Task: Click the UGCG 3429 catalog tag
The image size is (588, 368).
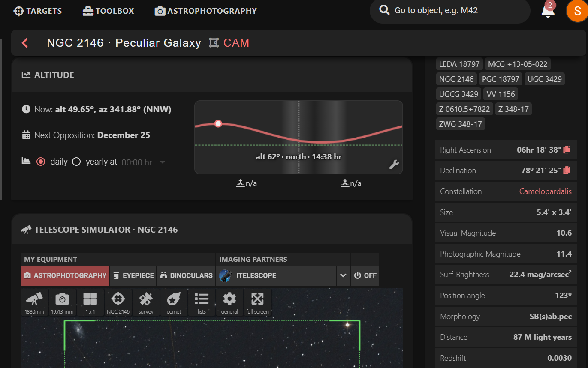Action: click(458, 94)
